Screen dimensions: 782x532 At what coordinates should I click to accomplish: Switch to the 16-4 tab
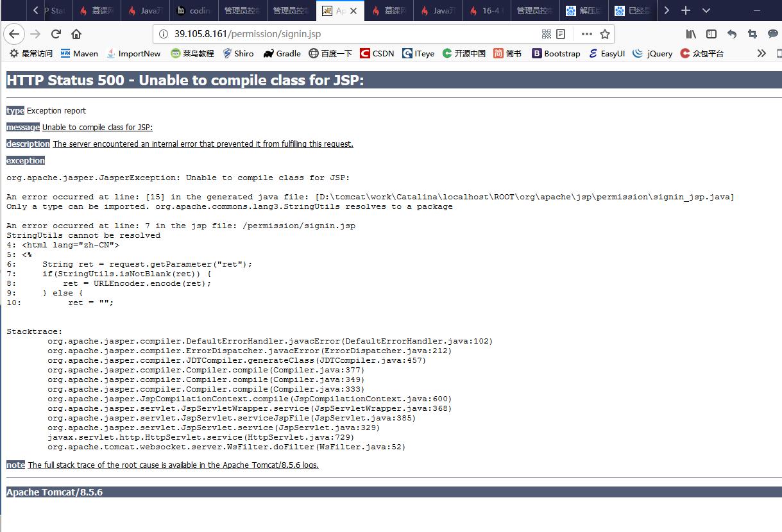pos(486,10)
